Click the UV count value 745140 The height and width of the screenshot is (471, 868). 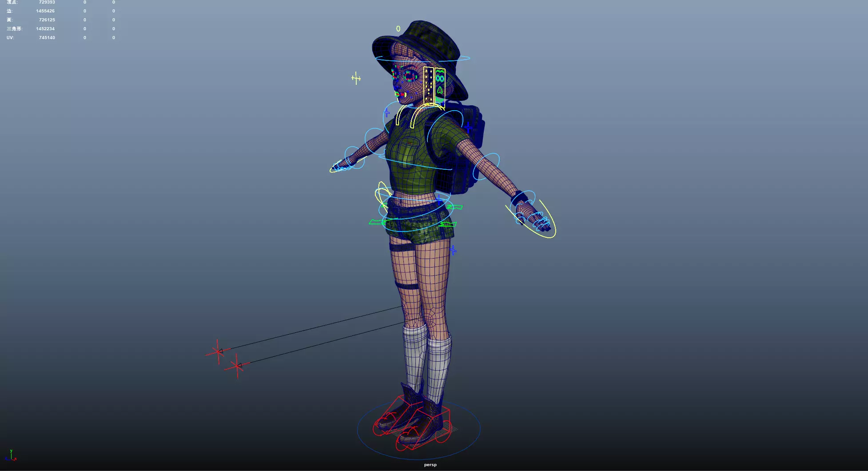[47, 38]
